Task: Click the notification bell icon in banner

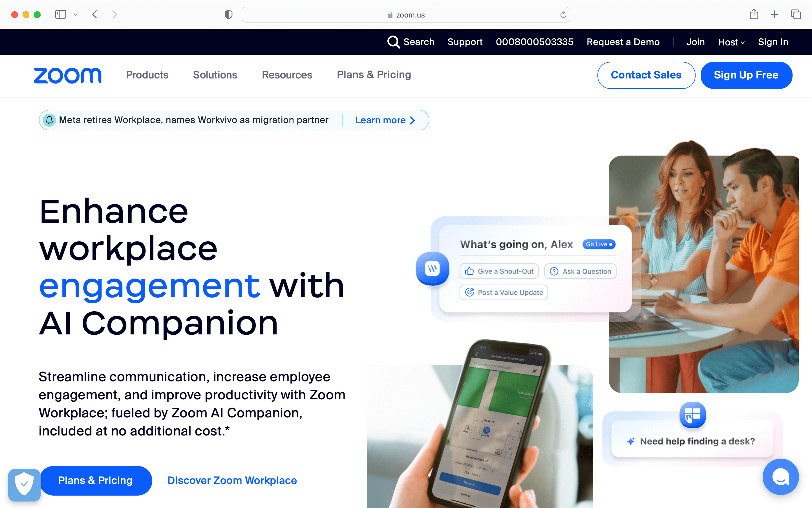Action: [49, 120]
